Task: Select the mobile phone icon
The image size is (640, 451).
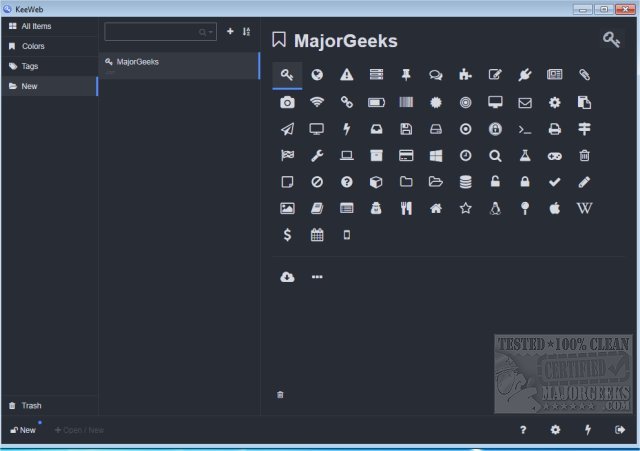Action: coord(347,235)
